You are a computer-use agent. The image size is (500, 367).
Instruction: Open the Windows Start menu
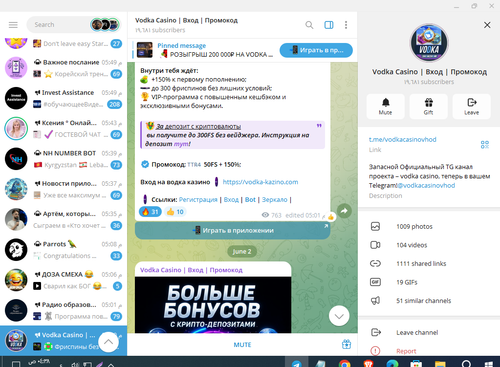click(x=489, y=363)
